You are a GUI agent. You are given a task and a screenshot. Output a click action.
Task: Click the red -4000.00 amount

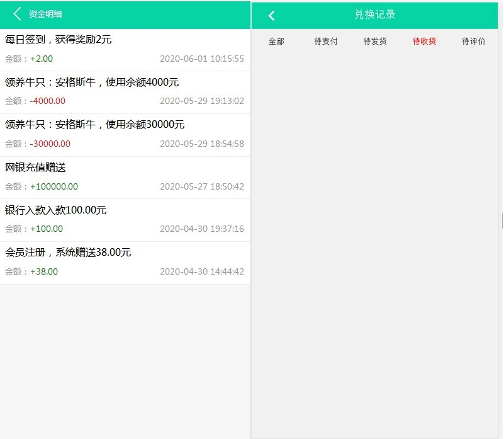tap(48, 101)
